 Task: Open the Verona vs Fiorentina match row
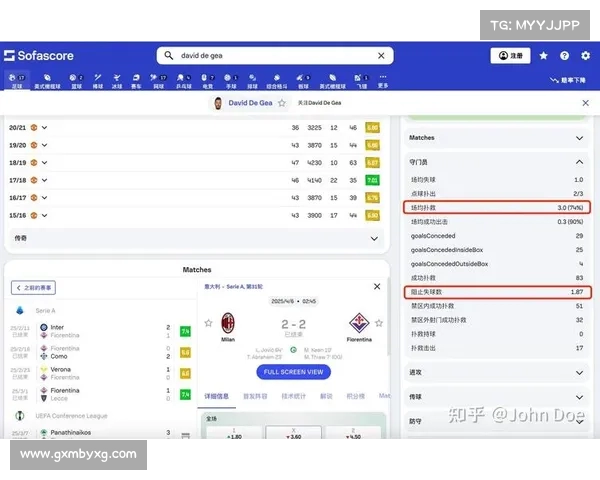click(x=100, y=373)
